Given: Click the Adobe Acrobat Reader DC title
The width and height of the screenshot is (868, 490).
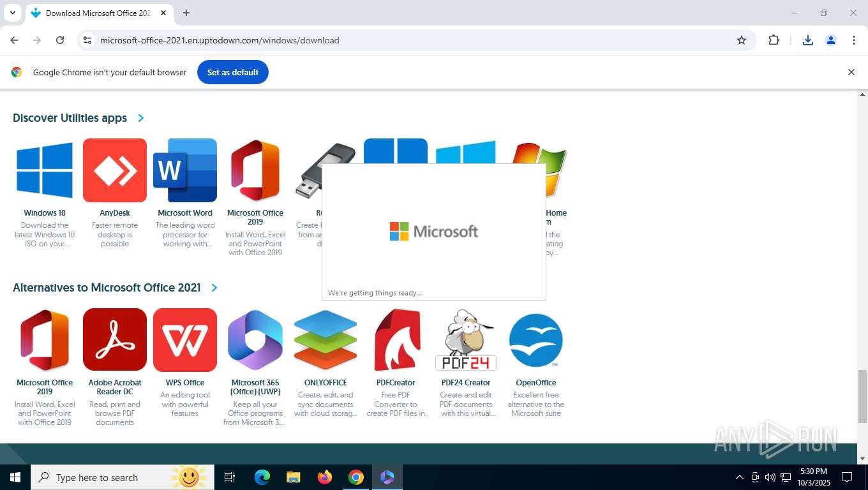Looking at the screenshot, I should tap(115, 387).
